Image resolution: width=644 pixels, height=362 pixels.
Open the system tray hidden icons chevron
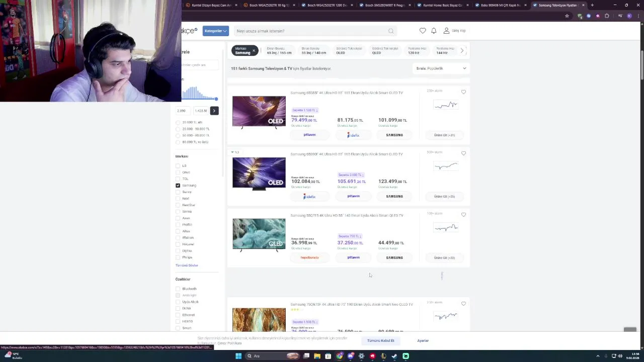598,356
